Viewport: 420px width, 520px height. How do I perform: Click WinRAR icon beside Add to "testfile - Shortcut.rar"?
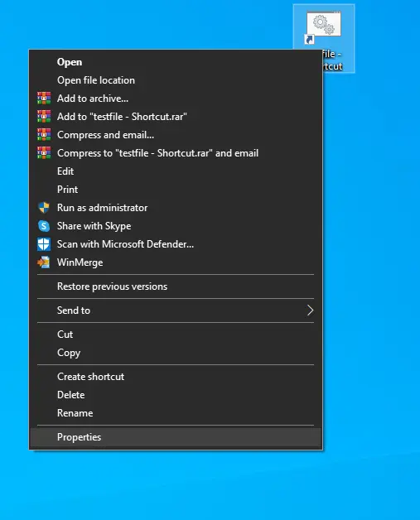44,117
